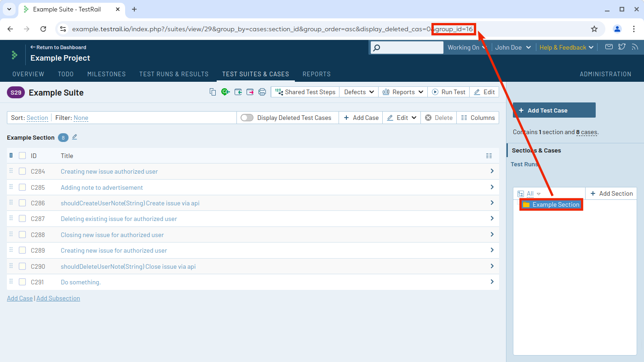Open the TestRail messages envelope icon
Image resolution: width=644 pixels, height=362 pixels.
(608, 46)
